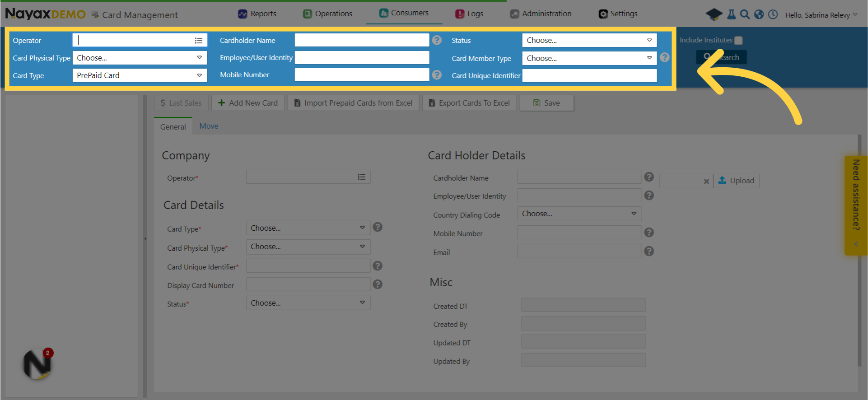The height and width of the screenshot is (400, 868).
Task: Click the Add New Card button
Action: click(x=248, y=103)
